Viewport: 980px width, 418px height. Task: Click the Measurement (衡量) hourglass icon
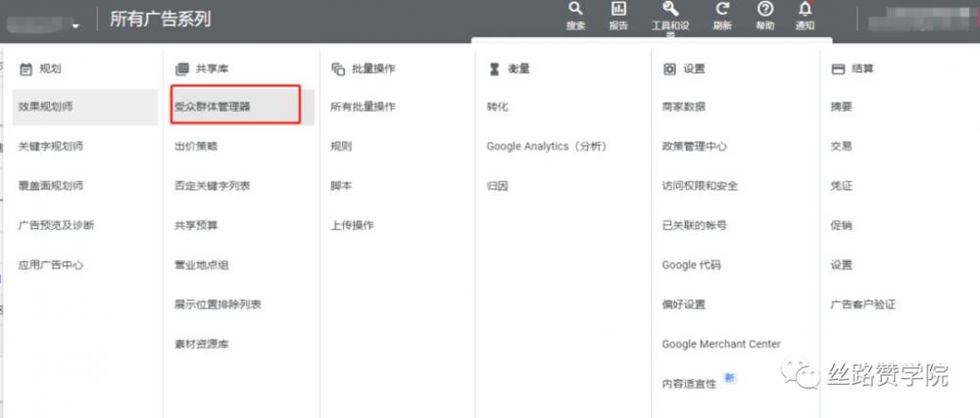(x=494, y=70)
